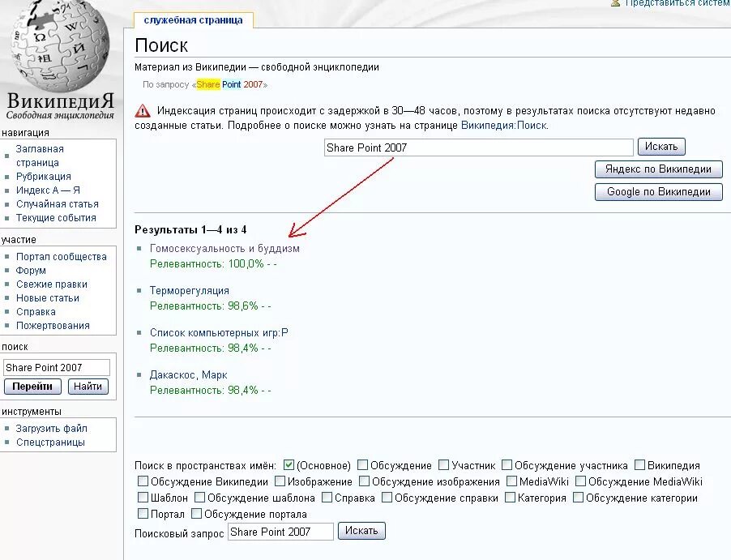The width and height of the screenshot is (731, 560).
Task: Check the Обсуждение участника checkbox
Action: pyautogui.click(x=507, y=465)
